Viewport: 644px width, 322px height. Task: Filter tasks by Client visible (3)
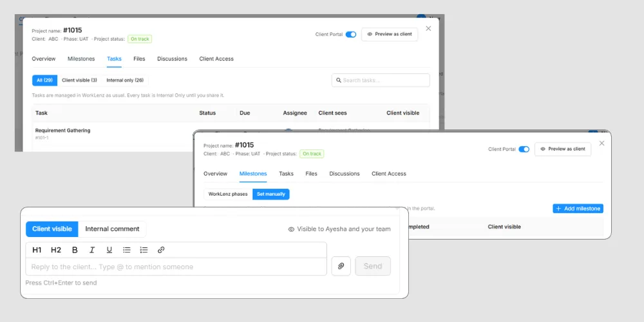point(79,80)
